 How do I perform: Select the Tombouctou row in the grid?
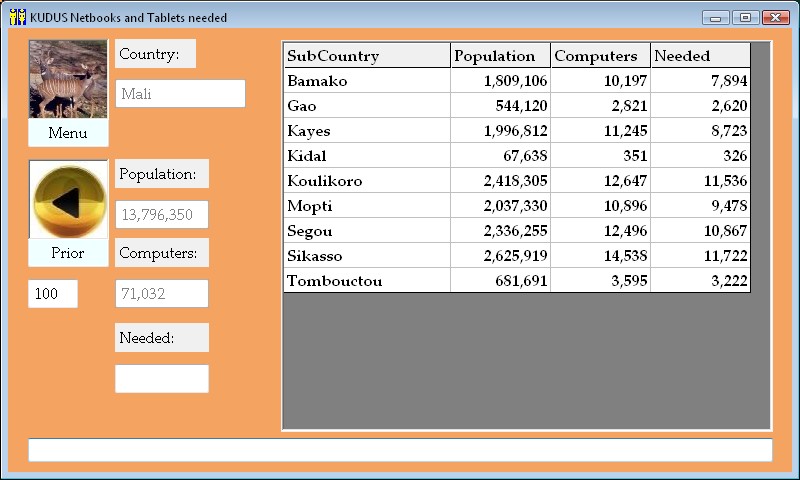pos(366,281)
